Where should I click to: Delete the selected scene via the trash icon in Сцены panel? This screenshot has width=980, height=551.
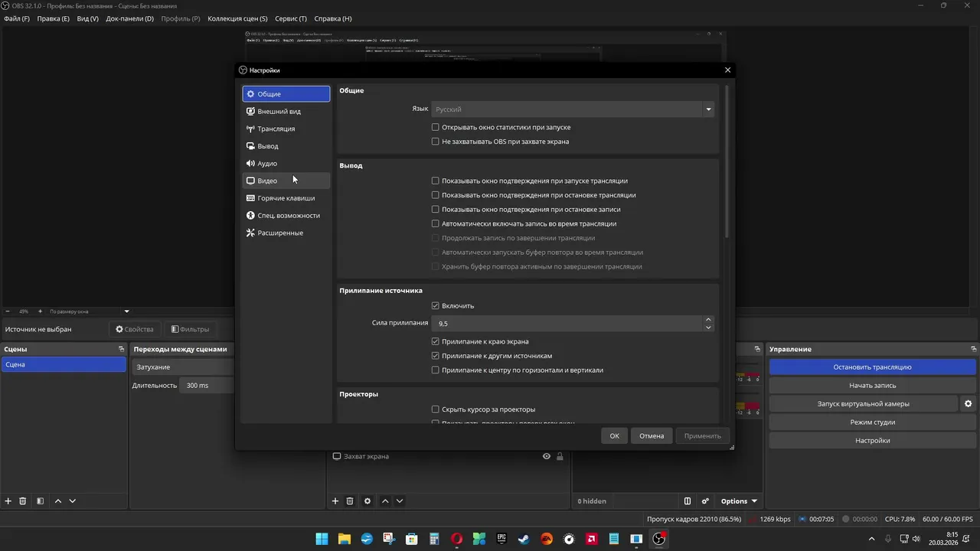pyautogui.click(x=23, y=501)
